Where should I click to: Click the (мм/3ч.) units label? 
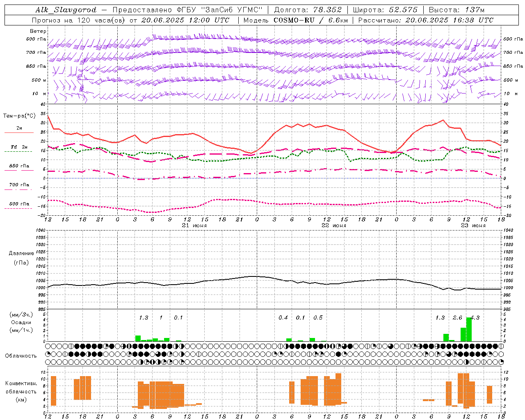point(21,315)
